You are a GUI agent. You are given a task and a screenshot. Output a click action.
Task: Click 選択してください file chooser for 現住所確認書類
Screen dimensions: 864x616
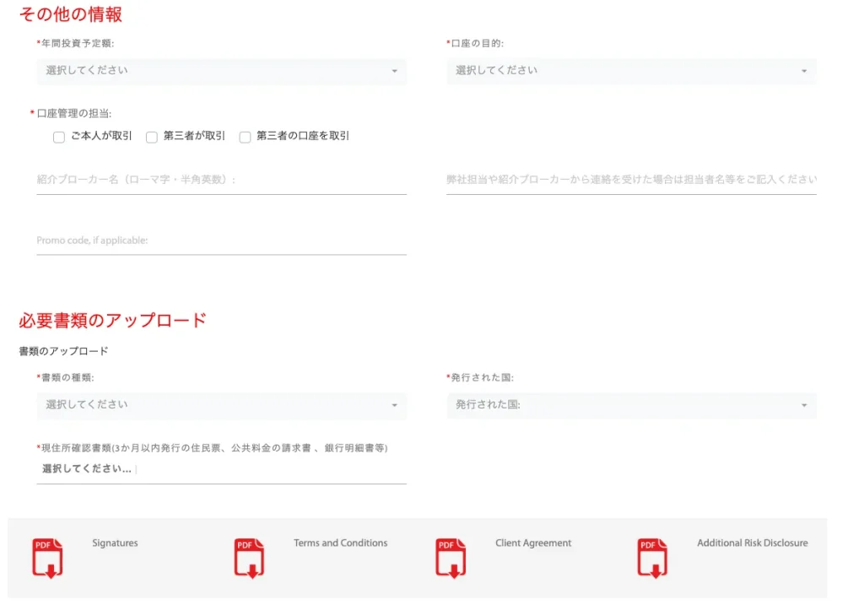(x=87, y=469)
